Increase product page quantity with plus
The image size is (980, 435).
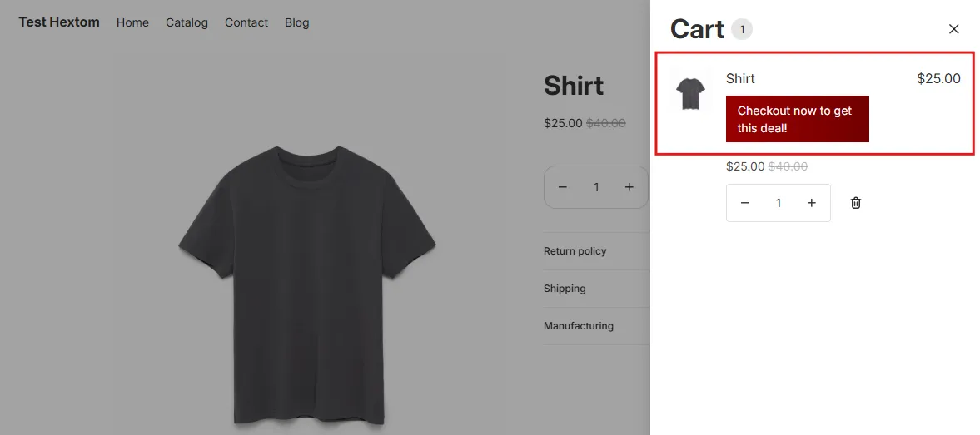coord(629,187)
